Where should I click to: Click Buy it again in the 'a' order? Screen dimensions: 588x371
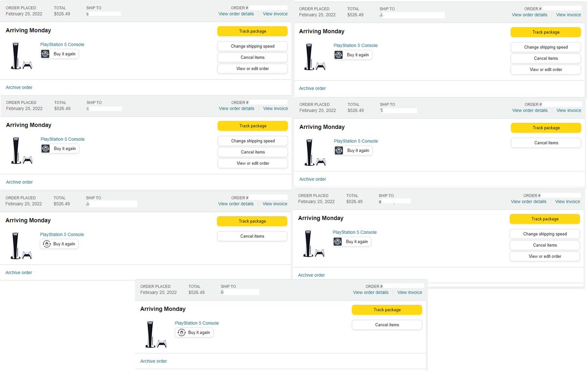(352, 242)
